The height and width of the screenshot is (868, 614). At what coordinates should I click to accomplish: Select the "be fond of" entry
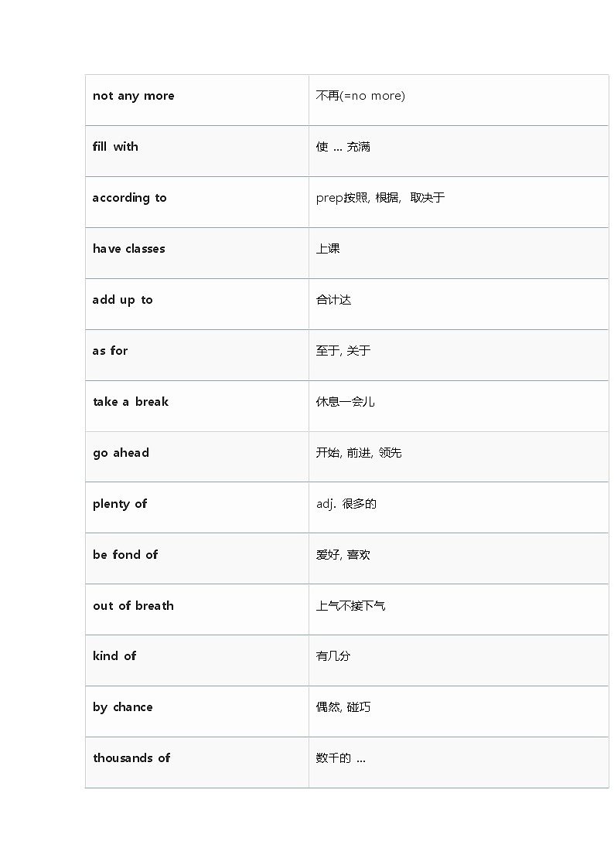click(x=125, y=555)
